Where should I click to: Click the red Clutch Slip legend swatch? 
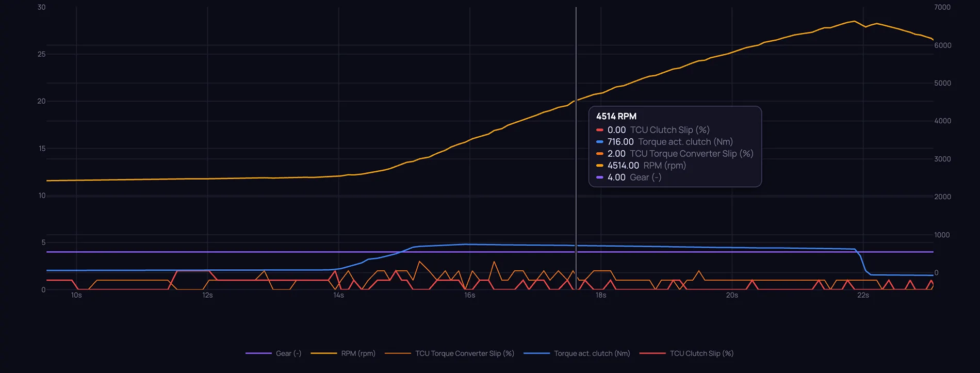coord(652,353)
